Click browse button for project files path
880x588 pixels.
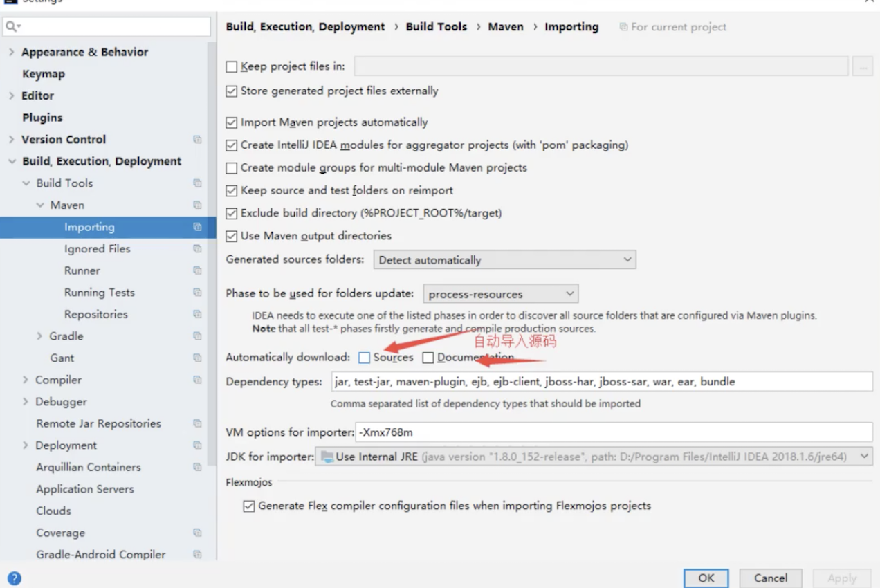pos(862,66)
